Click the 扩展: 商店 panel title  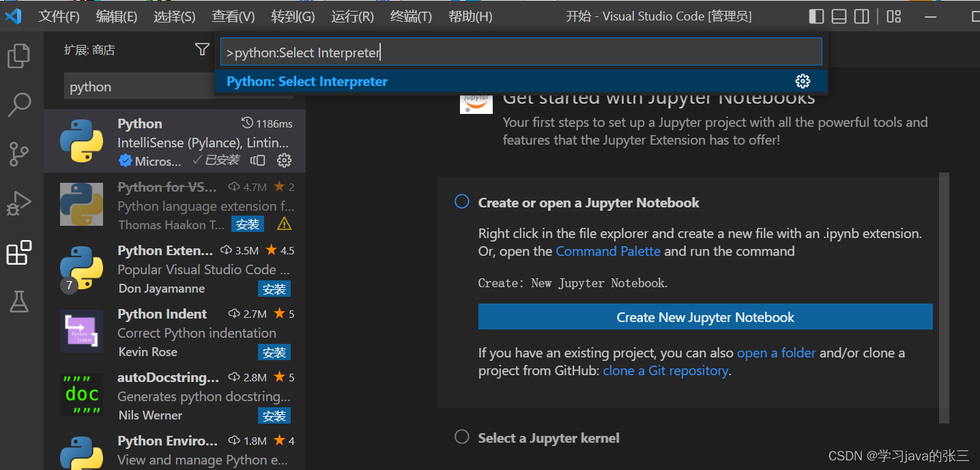click(x=89, y=50)
